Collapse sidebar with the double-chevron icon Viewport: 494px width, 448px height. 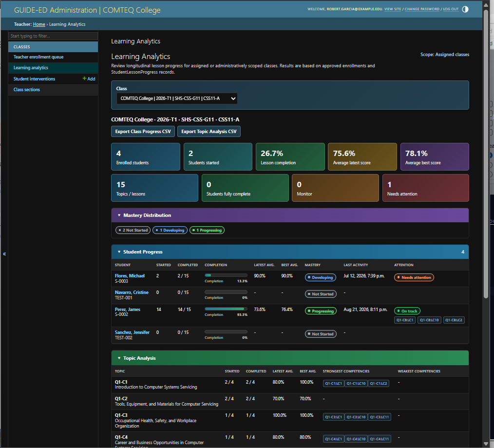click(x=4, y=254)
